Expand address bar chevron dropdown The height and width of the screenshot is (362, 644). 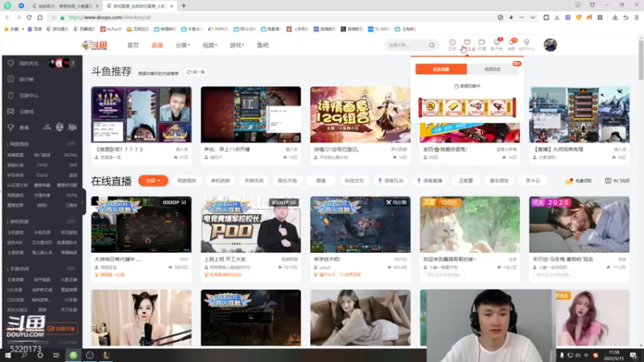[532, 17]
